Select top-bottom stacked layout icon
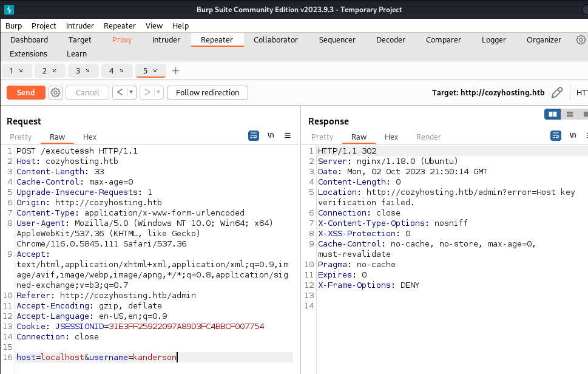 pyautogui.click(x=570, y=114)
